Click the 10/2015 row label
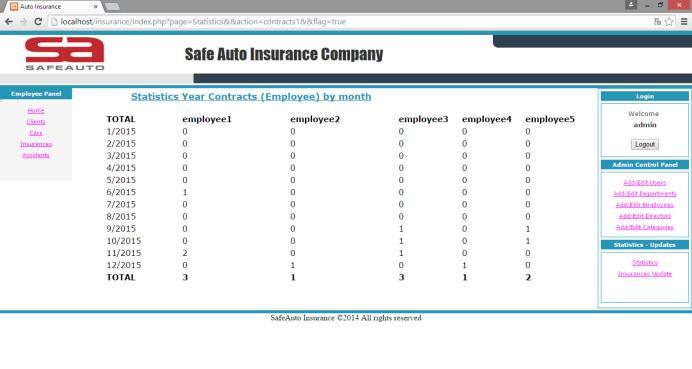Viewport: 692px width, 369px height. (x=124, y=241)
